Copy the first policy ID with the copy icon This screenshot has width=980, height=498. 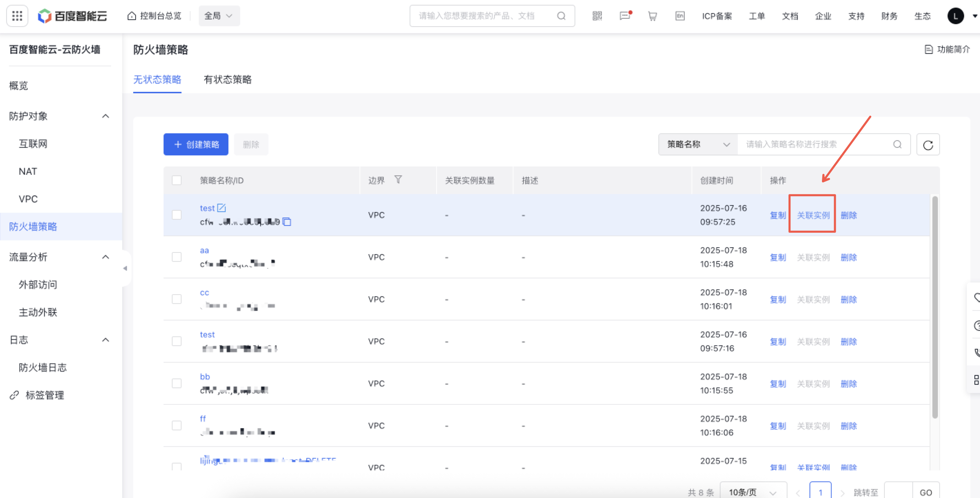pyautogui.click(x=287, y=222)
